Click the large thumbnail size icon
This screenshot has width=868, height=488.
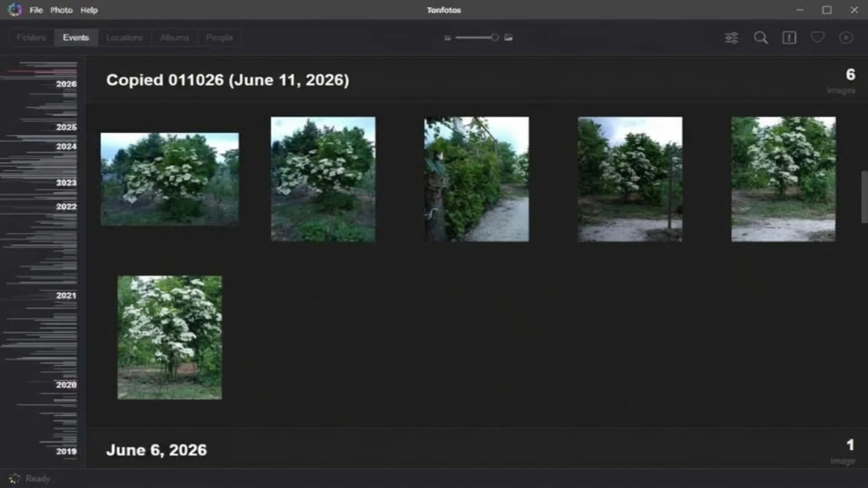(509, 38)
